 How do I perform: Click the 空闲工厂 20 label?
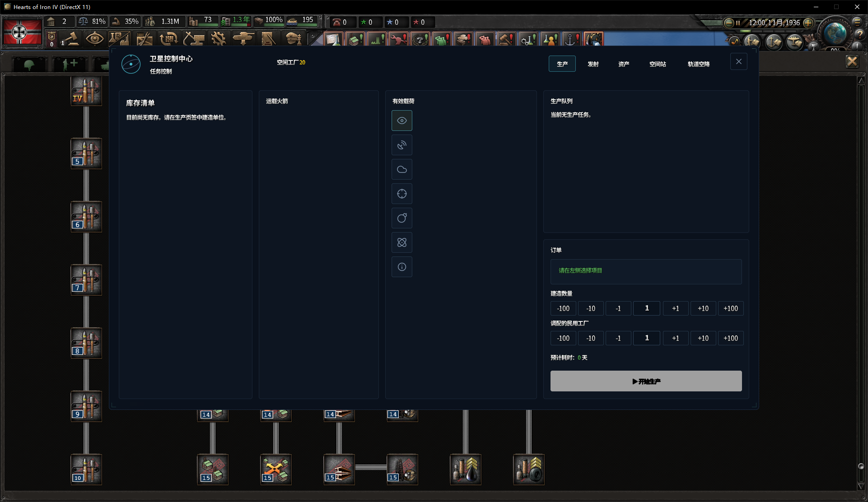(291, 62)
